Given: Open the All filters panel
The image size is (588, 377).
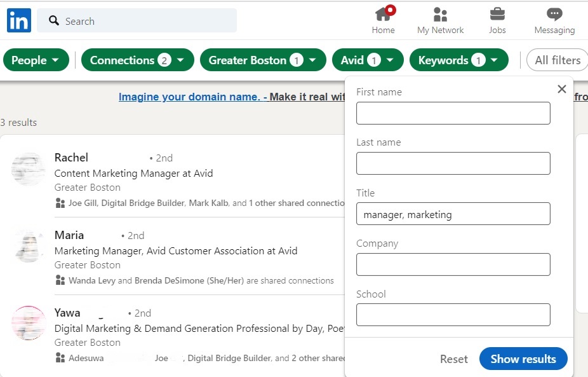Looking at the screenshot, I should tap(557, 60).
